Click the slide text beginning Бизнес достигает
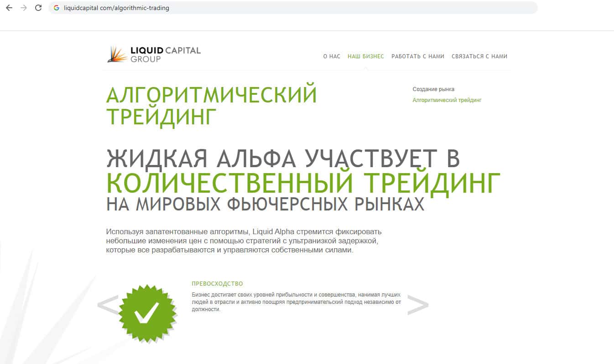This screenshot has height=364, width=614. (297, 302)
